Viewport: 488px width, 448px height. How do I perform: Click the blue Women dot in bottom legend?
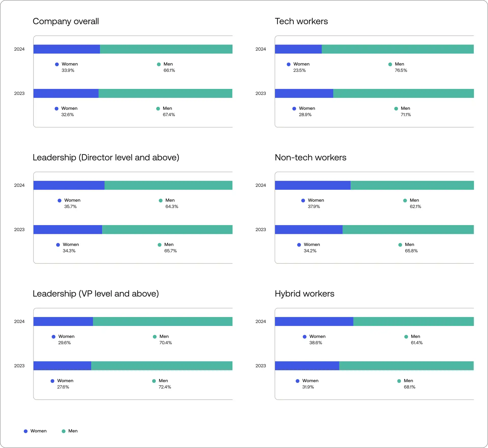[x=26, y=431]
